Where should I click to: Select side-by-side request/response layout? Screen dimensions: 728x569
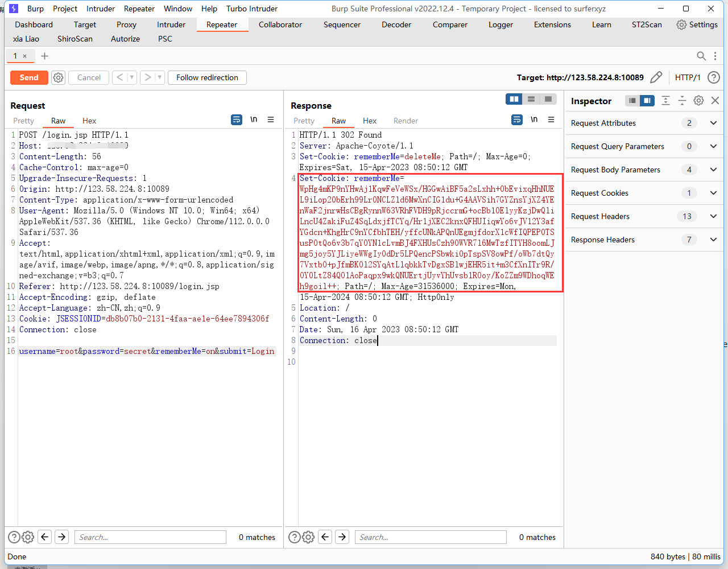514,99
